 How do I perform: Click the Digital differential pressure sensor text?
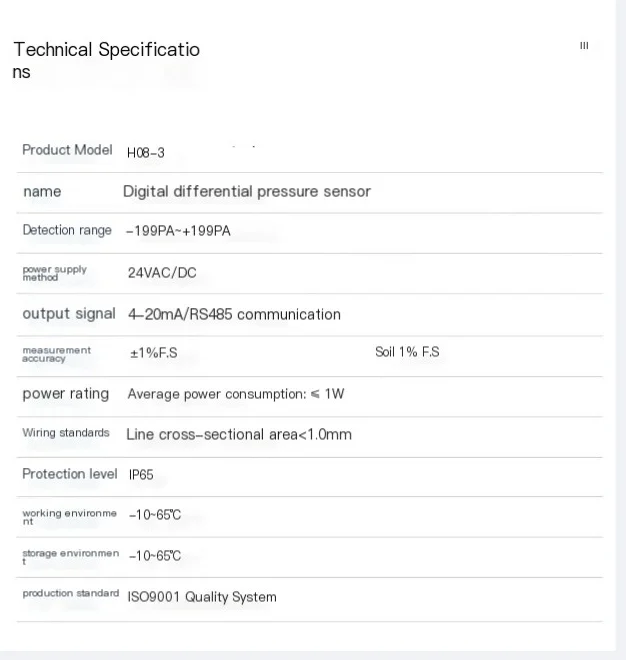pos(246,191)
